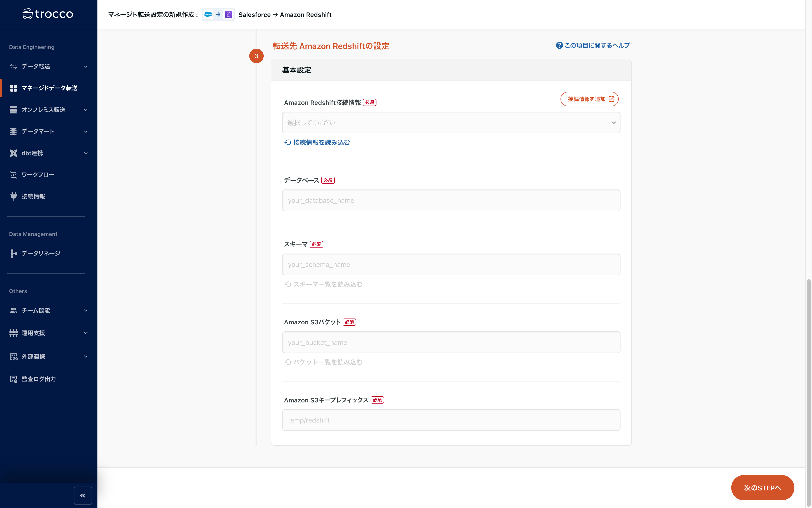Open the Amazon Redshift接続情報 dropdown
The image size is (812, 508).
point(451,123)
